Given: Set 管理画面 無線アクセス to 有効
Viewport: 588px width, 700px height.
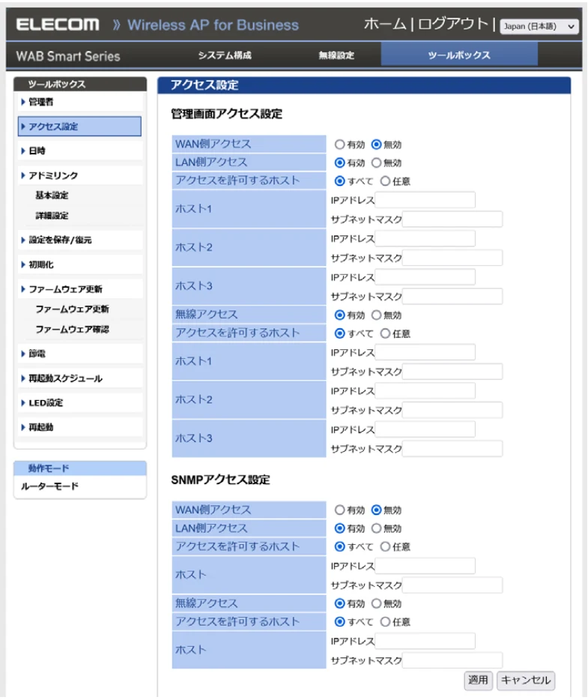Looking at the screenshot, I should (339, 316).
